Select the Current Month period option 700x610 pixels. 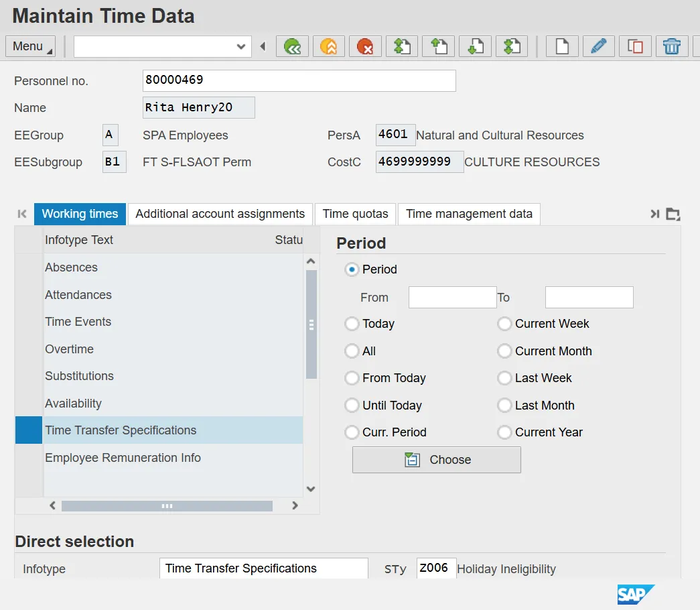pos(504,351)
